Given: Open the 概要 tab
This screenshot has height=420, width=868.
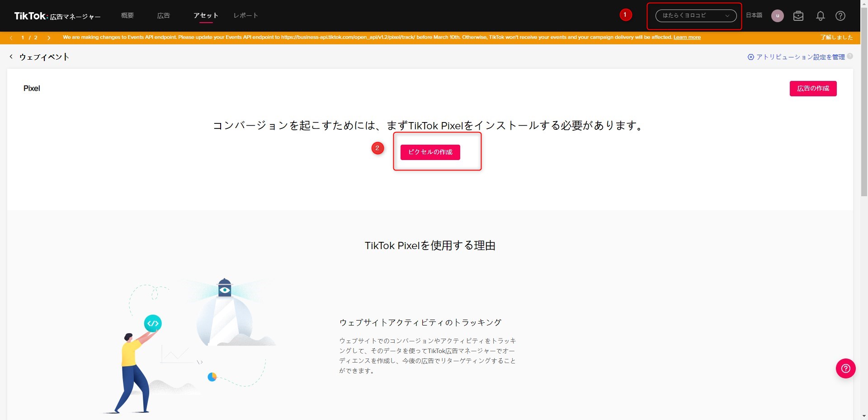Looking at the screenshot, I should (127, 15).
